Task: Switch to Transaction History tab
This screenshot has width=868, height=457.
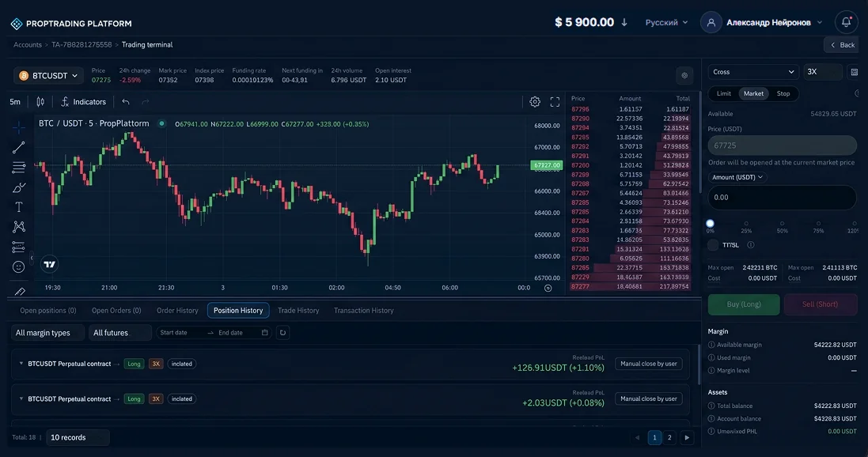Action: click(x=364, y=311)
